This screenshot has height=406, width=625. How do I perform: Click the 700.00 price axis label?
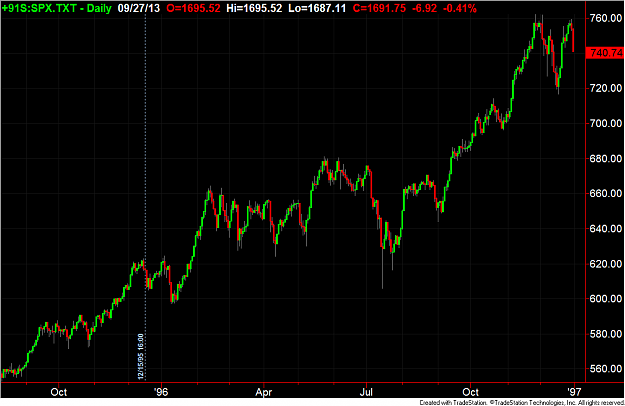(606, 124)
